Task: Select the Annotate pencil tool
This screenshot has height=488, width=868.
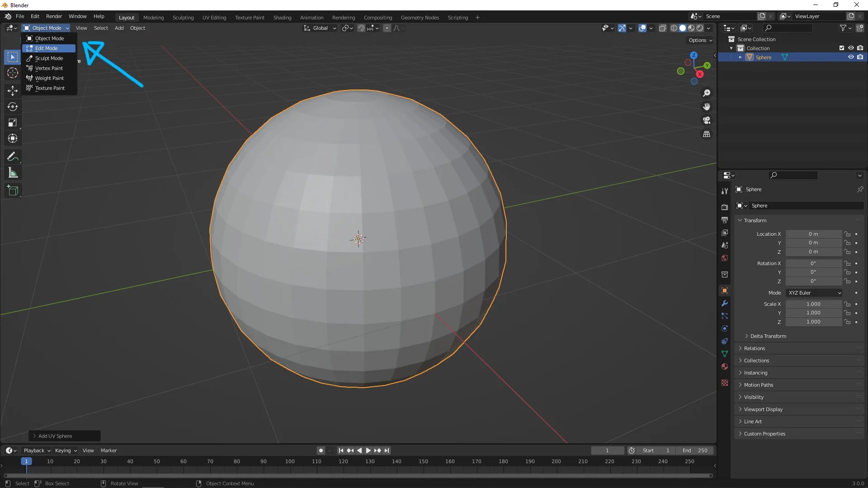Action: coord(13,157)
